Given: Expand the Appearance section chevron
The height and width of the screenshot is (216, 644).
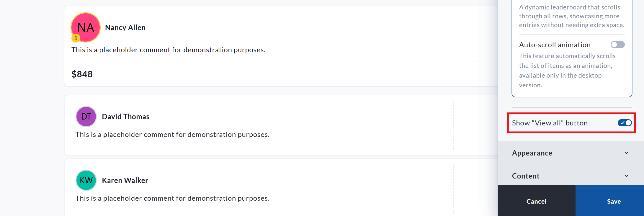Looking at the screenshot, I should point(626,153).
